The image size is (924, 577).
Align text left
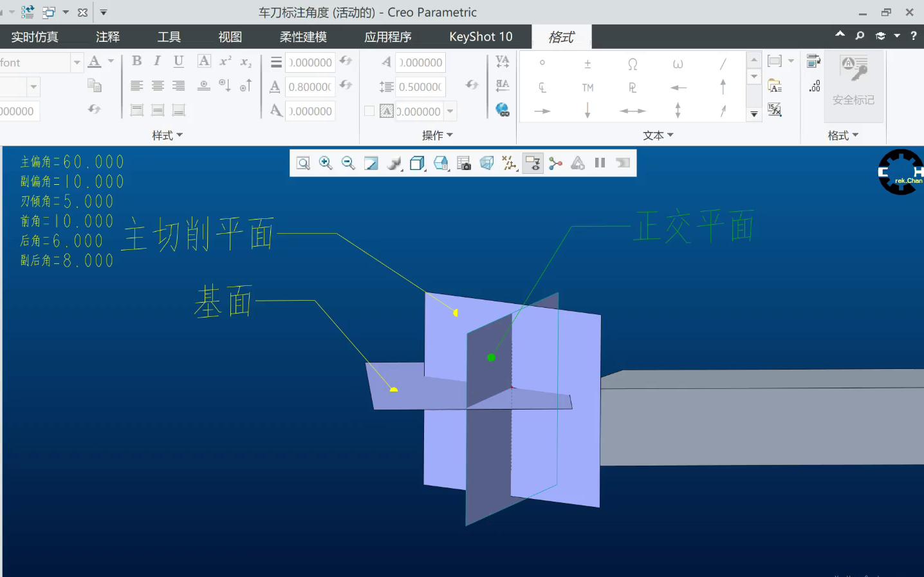click(x=136, y=86)
